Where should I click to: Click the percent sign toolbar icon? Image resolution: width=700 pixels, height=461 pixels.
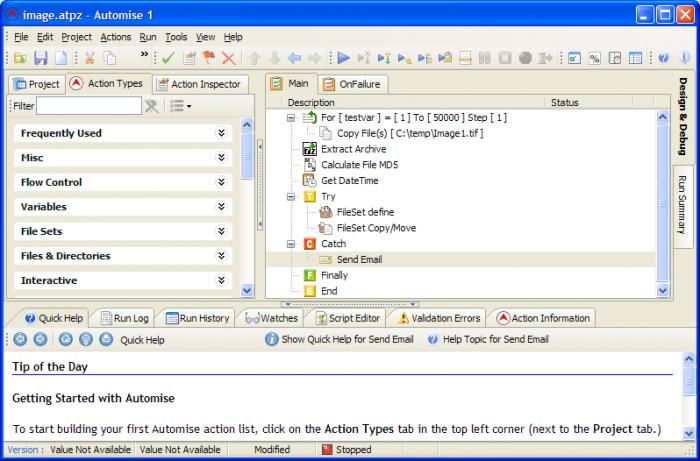coord(594,58)
